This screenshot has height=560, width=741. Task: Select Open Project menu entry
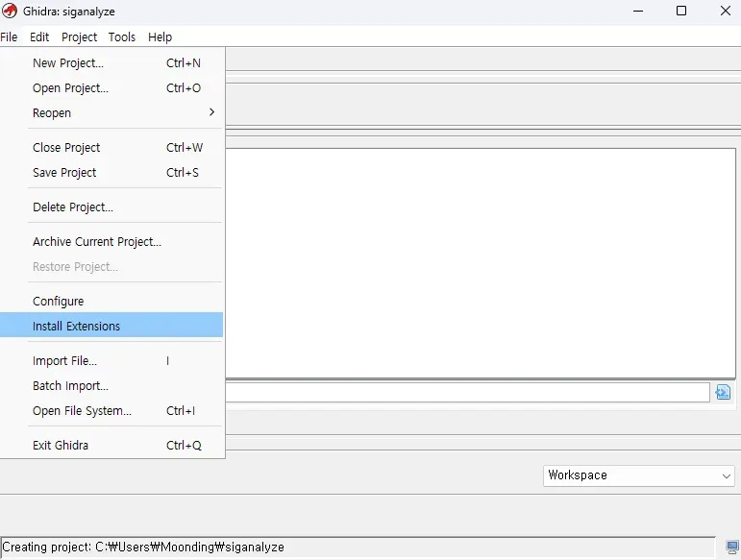70,88
